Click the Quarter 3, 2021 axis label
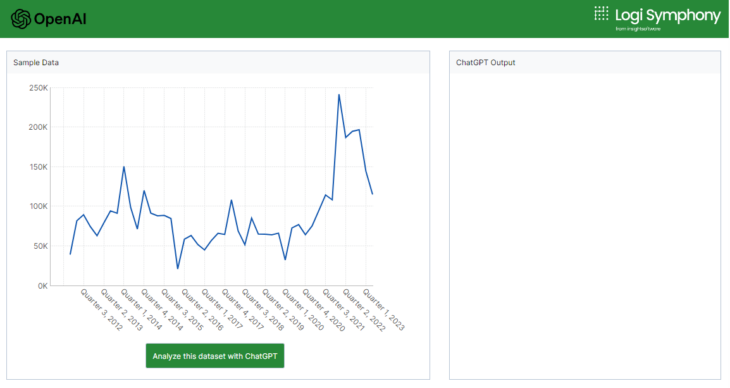Screen dimensions: 730x388 coord(343,310)
